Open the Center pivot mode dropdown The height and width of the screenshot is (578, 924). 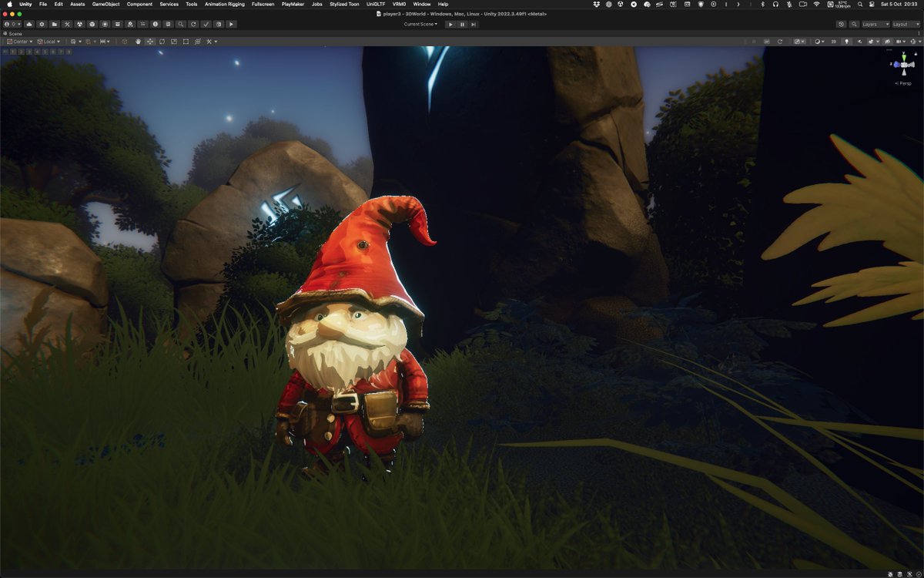click(x=20, y=42)
